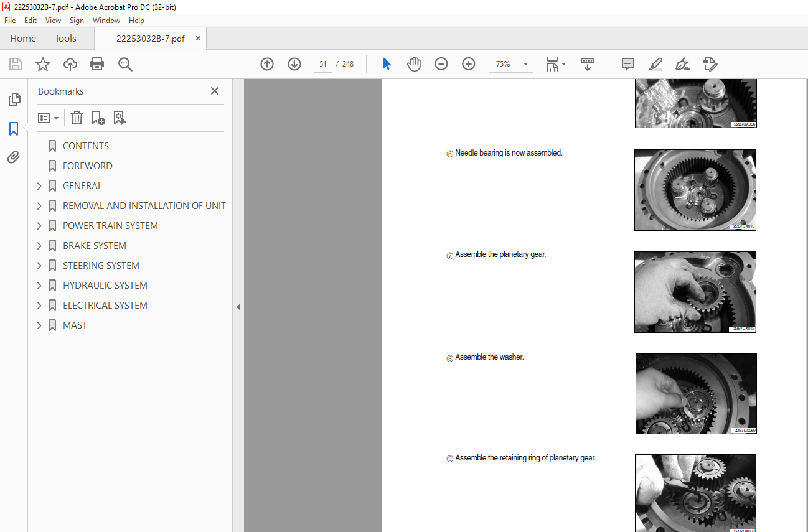The height and width of the screenshot is (532, 808).
Task: Expand the HYDRAULIC SYSTEM bookmark
Action: click(x=39, y=286)
